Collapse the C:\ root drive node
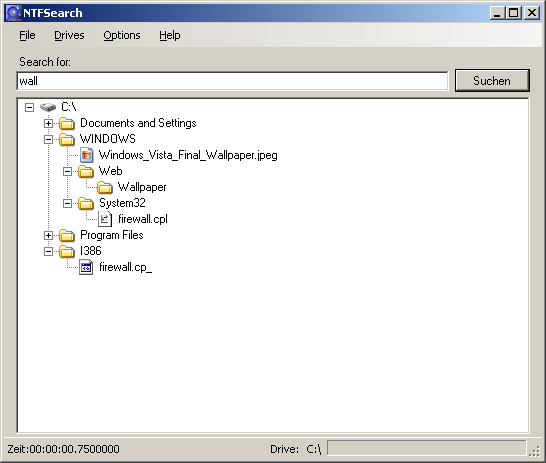This screenshot has width=546, height=463. [x=30, y=107]
